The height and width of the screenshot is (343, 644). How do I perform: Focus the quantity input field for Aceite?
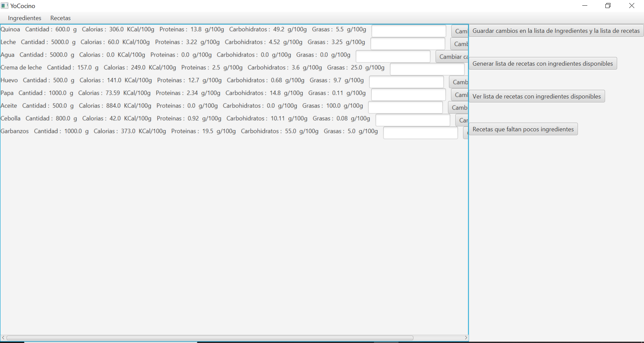[x=406, y=108]
